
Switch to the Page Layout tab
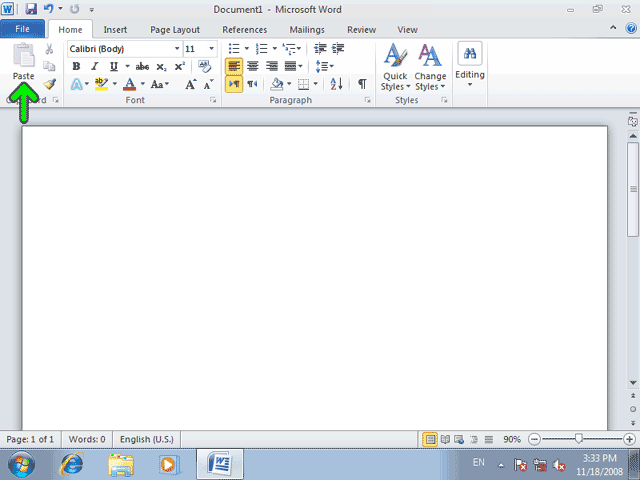(175, 30)
